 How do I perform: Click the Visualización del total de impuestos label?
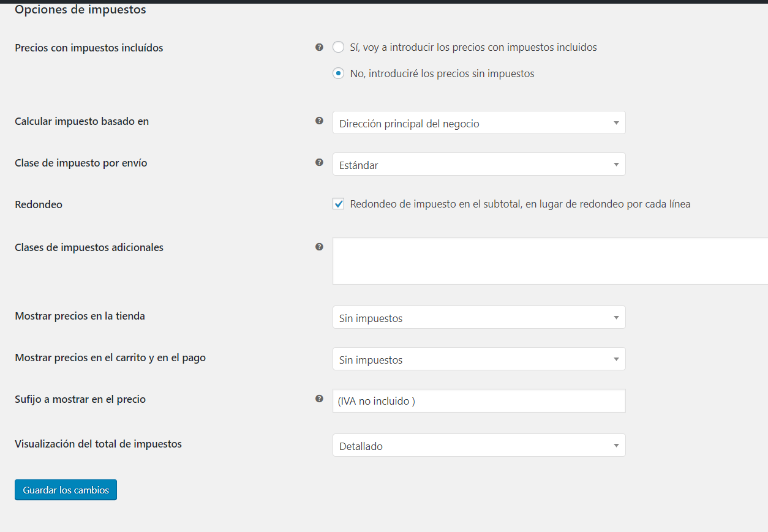[x=98, y=444]
